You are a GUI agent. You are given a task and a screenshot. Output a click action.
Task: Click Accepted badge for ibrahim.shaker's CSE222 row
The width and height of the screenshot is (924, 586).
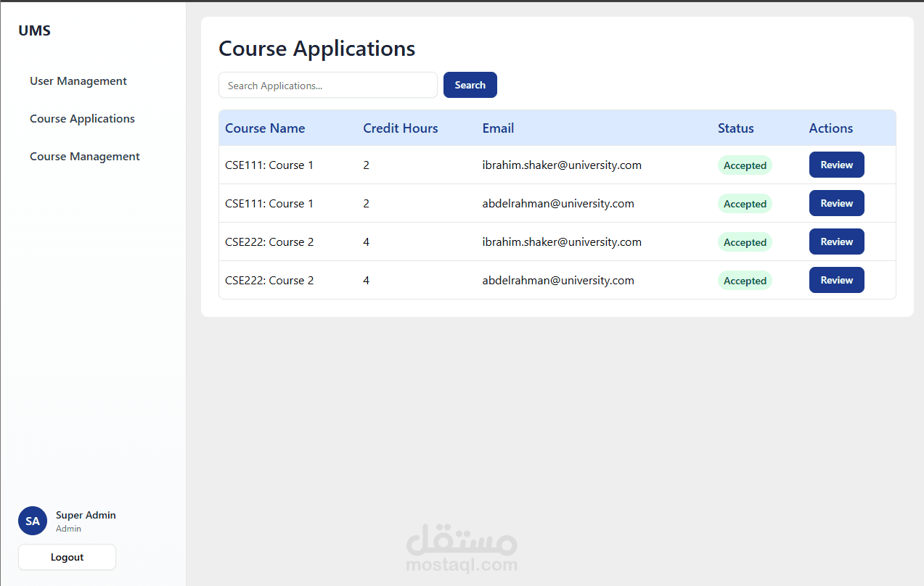coord(745,242)
